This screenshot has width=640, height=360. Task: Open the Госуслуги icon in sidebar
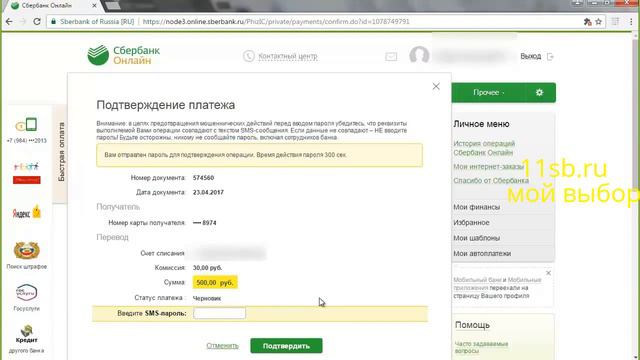pos(27,292)
